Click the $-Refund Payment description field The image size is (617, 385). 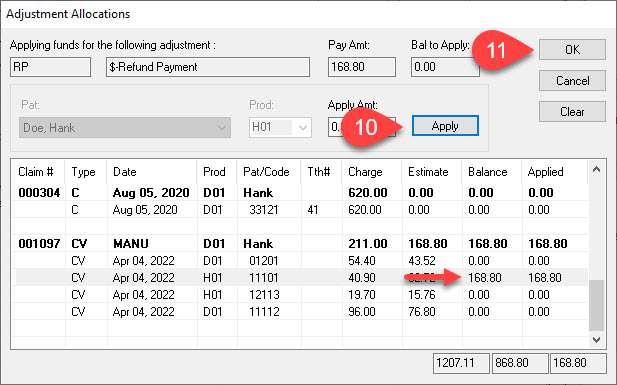(x=208, y=67)
